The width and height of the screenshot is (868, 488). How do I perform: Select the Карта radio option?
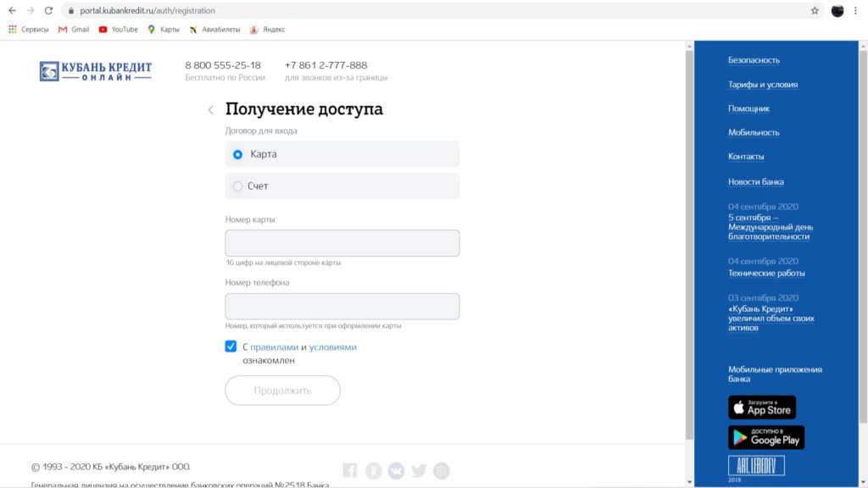(238, 154)
